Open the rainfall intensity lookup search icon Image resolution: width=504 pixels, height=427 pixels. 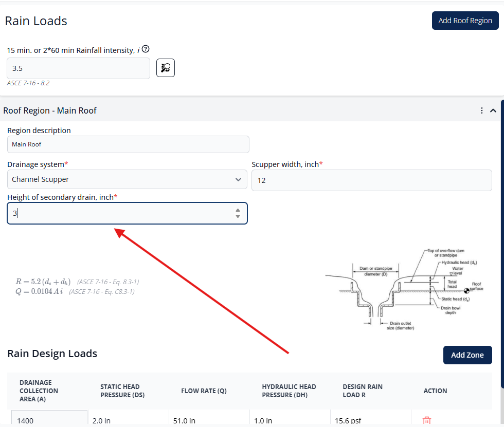pos(166,68)
